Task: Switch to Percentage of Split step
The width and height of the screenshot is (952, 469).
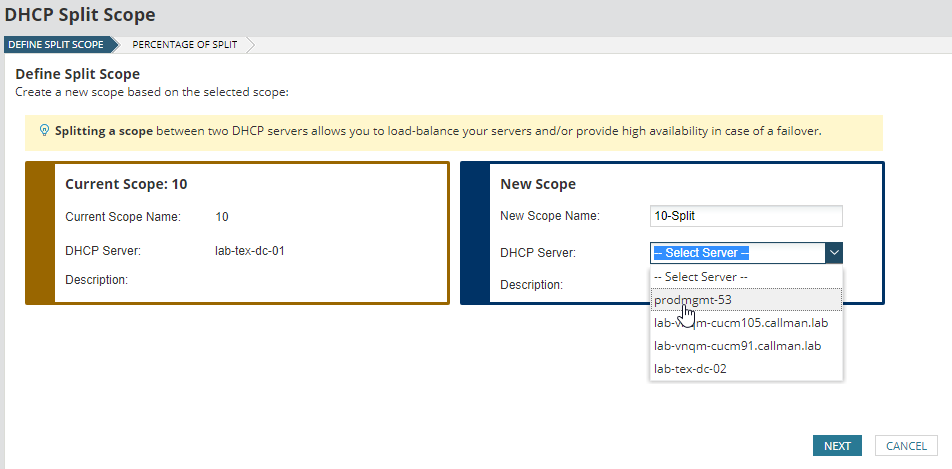Action: click(x=184, y=45)
